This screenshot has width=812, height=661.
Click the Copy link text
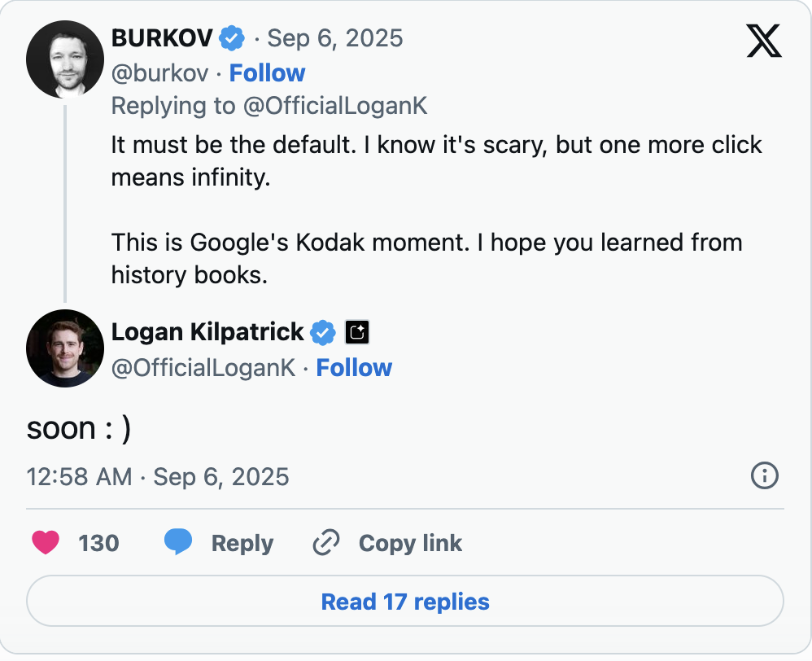[x=410, y=543]
